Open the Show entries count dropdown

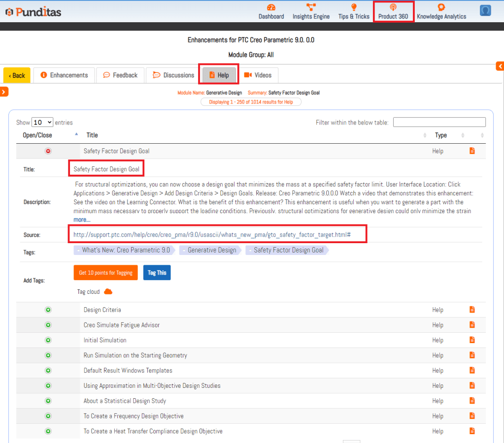(x=42, y=123)
